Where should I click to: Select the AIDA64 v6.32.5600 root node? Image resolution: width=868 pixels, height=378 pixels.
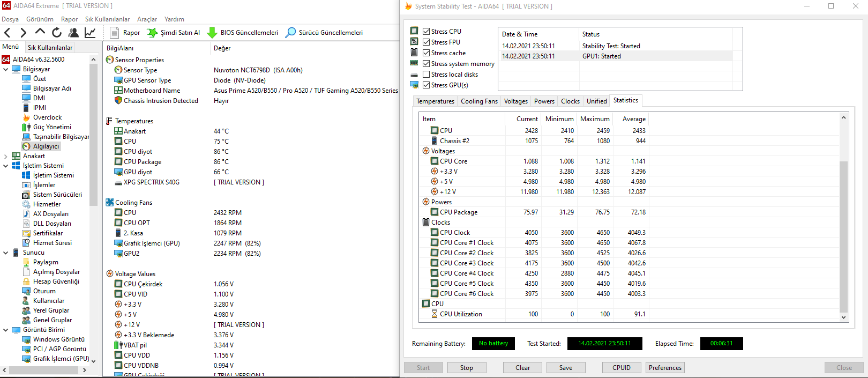pos(38,60)
